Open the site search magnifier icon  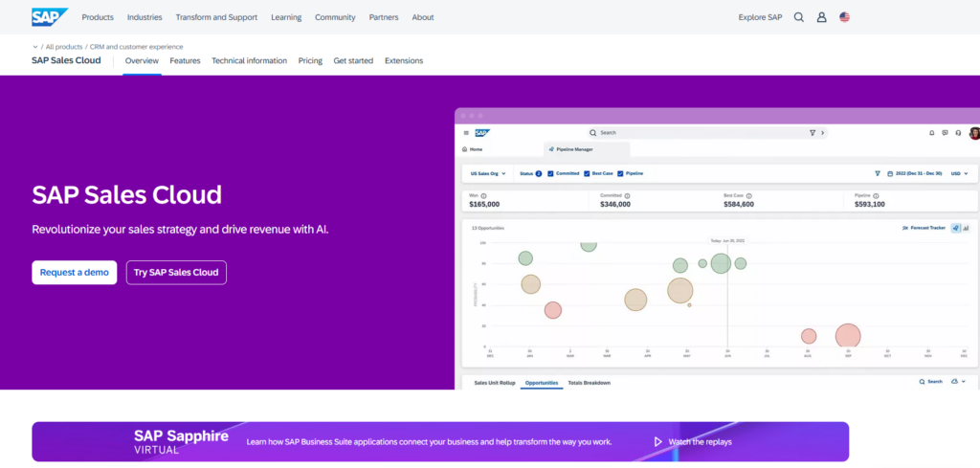pos(799,17)
